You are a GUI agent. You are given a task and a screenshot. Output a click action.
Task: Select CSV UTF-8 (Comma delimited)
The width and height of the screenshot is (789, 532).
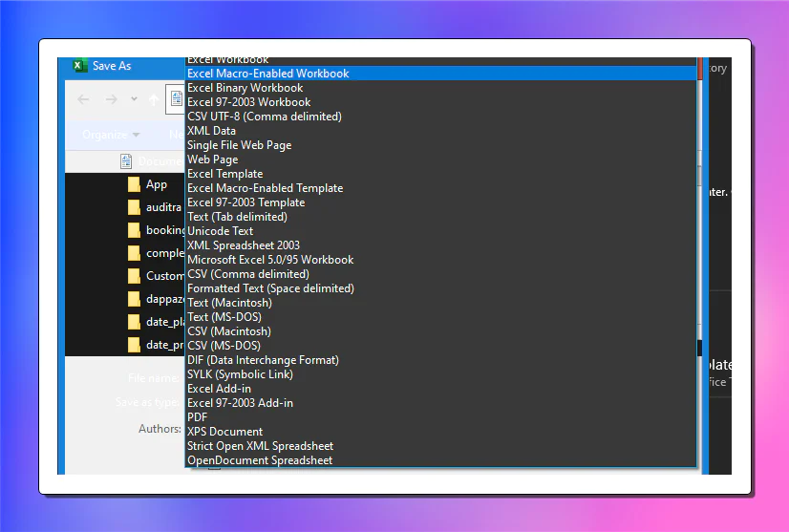coord(440,117)
